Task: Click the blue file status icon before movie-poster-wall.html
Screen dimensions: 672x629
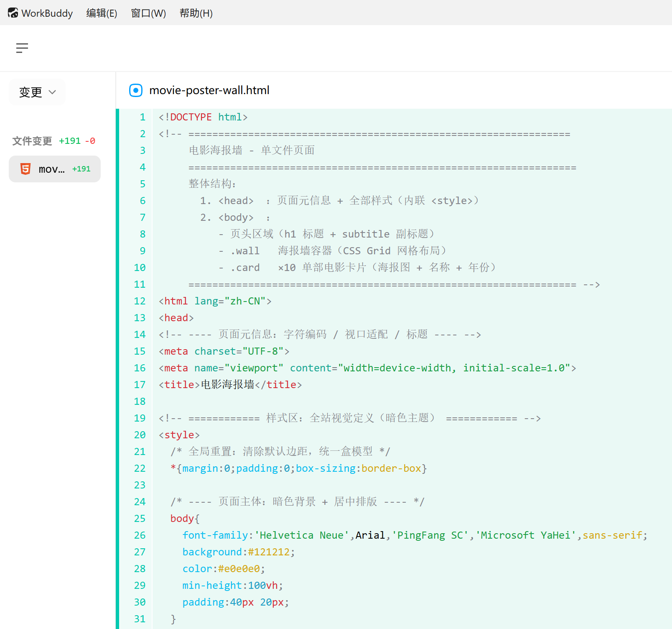Action: tap(136, 90)
